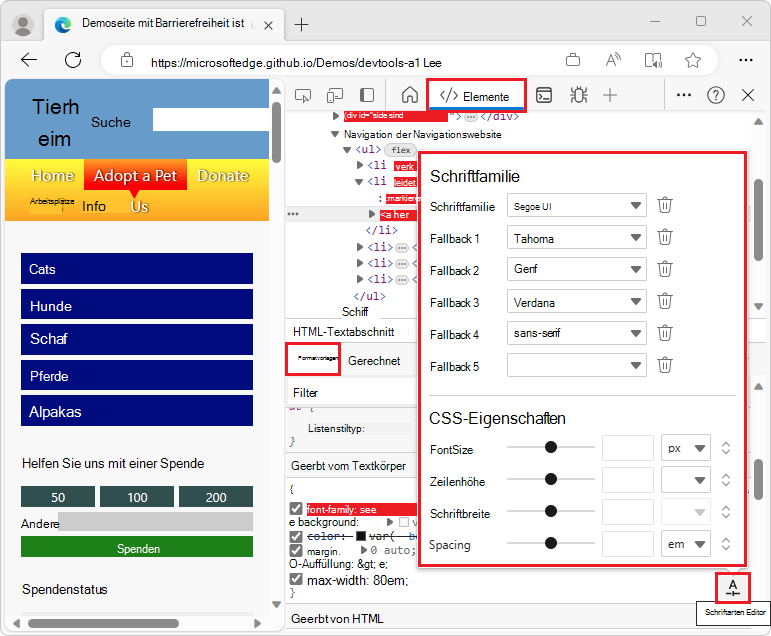
Task: Delete the Segoe UI font family
Action: [x=665, y=205]
